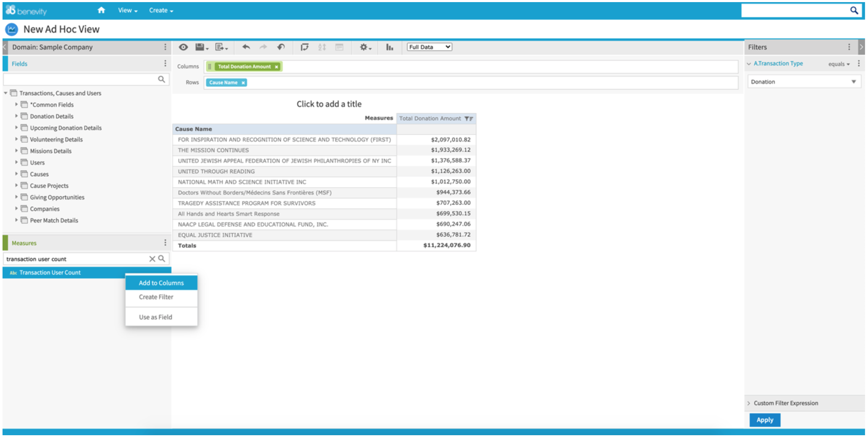
Task: Click the Undo All toolbar icon
Action: (281, 47)
